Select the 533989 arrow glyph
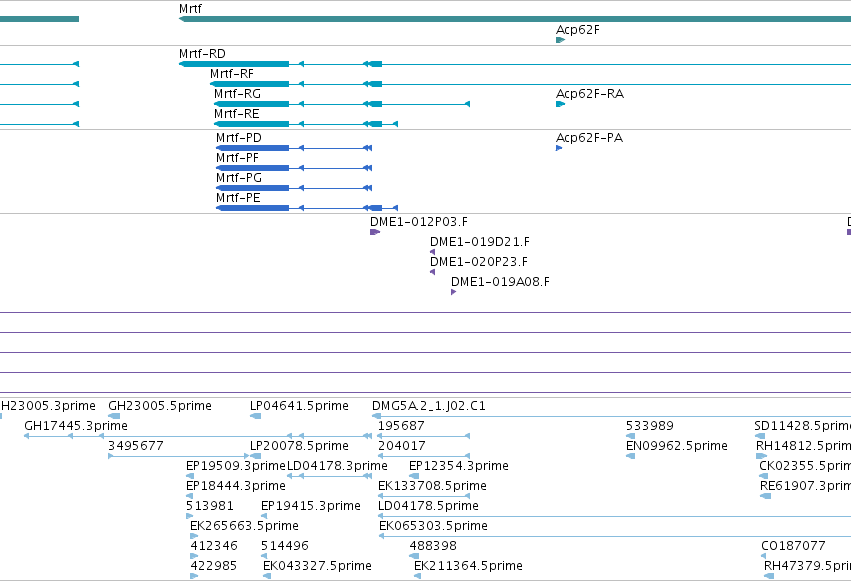The height and width of the screenshot is (581, 851). coord(631,436)
